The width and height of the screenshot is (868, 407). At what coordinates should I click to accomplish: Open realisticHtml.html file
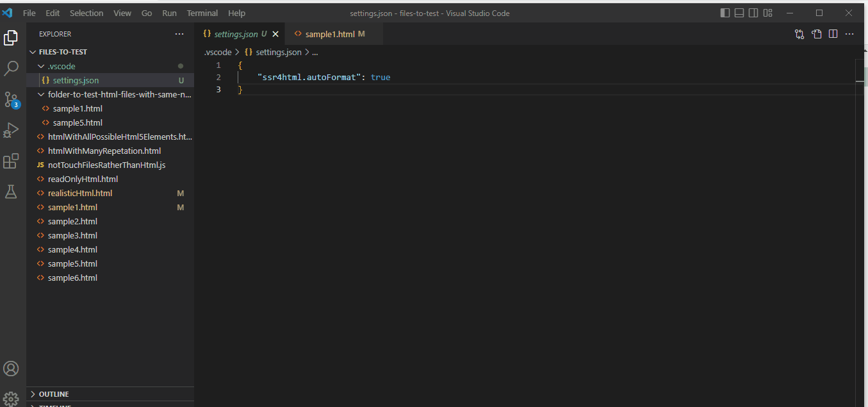coord(110,193)
